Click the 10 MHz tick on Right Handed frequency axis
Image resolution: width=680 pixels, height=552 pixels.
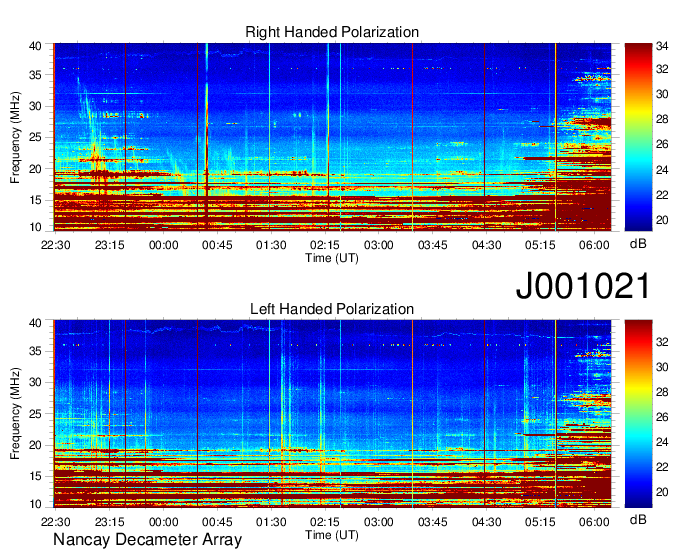tap(36, 227)
